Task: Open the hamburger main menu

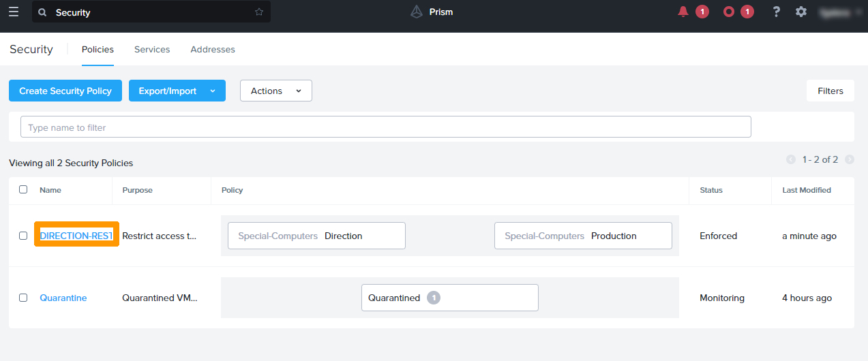Action: (x=14, y=12)
